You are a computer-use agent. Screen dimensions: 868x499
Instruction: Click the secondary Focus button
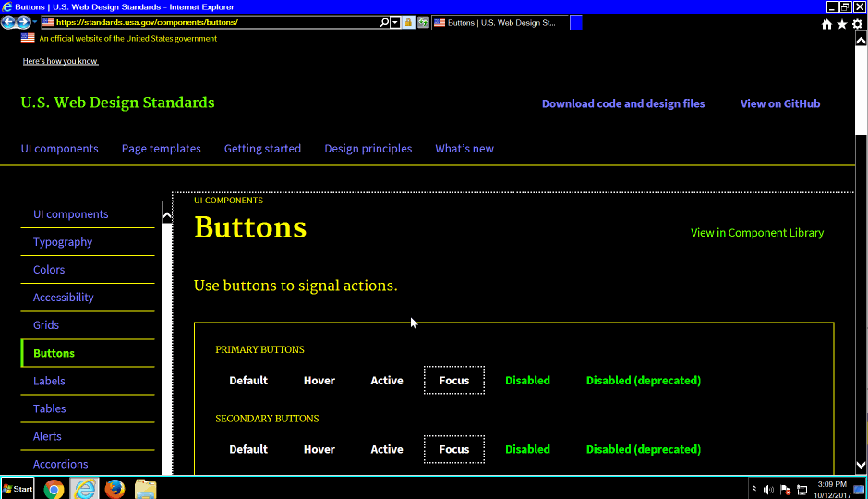click(x=454, y=449)
